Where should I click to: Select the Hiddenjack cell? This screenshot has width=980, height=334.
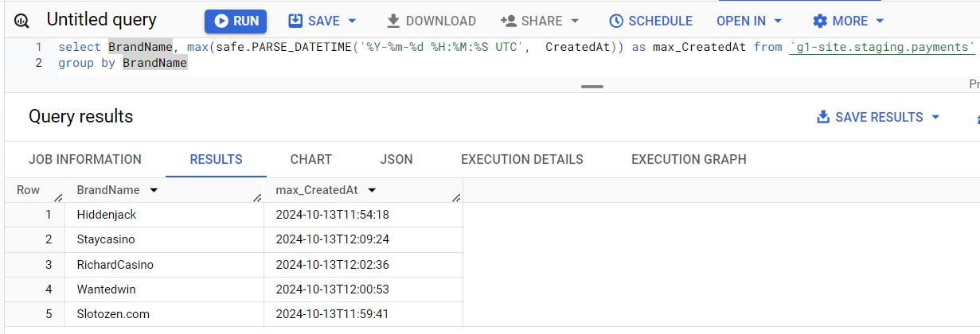pos(164,215)
